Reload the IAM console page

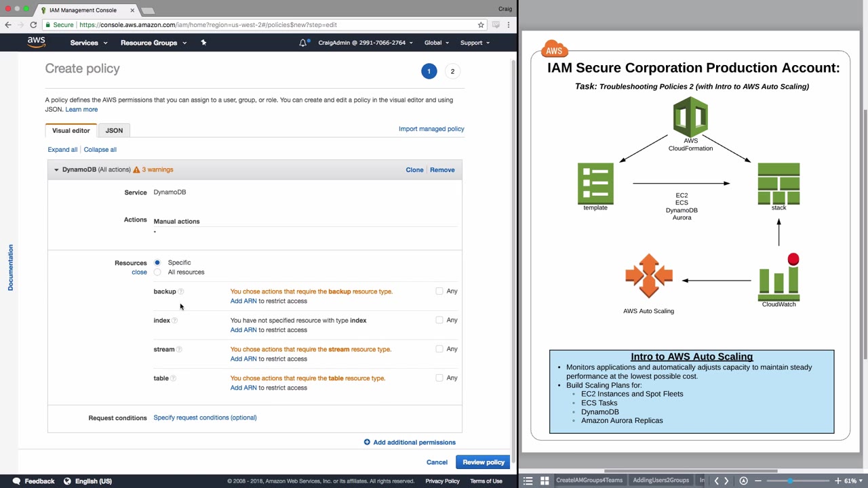[33, 25]
